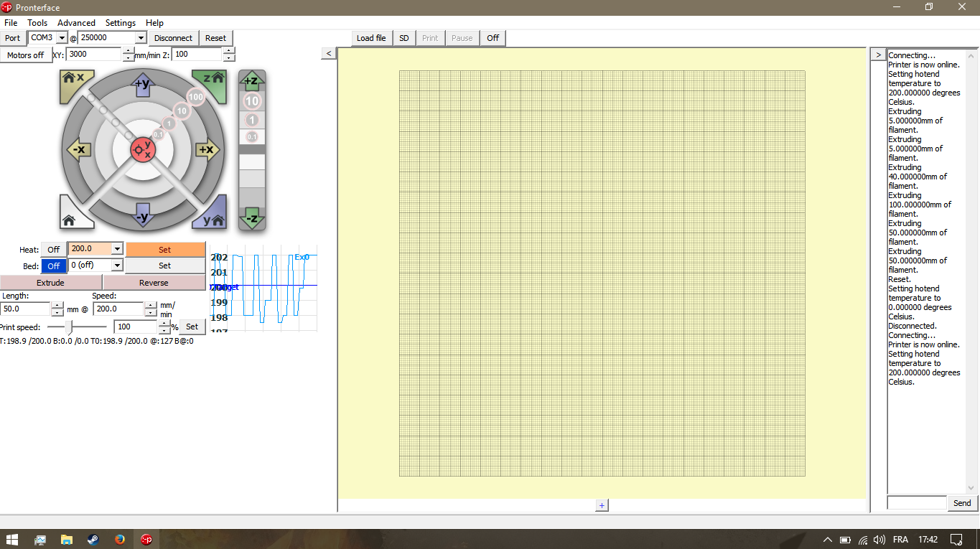Home all axes with the white house icon
The image size is (980, 549).
(72, 217)
